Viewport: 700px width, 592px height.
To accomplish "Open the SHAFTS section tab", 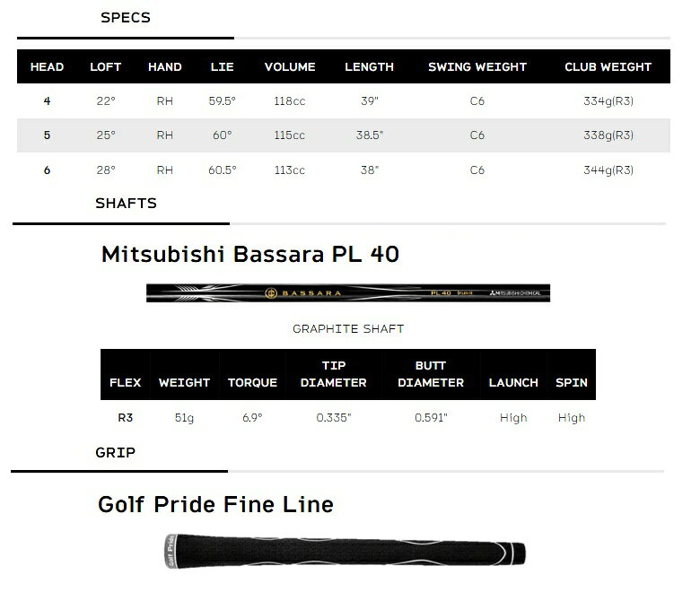I will [126, 204].
